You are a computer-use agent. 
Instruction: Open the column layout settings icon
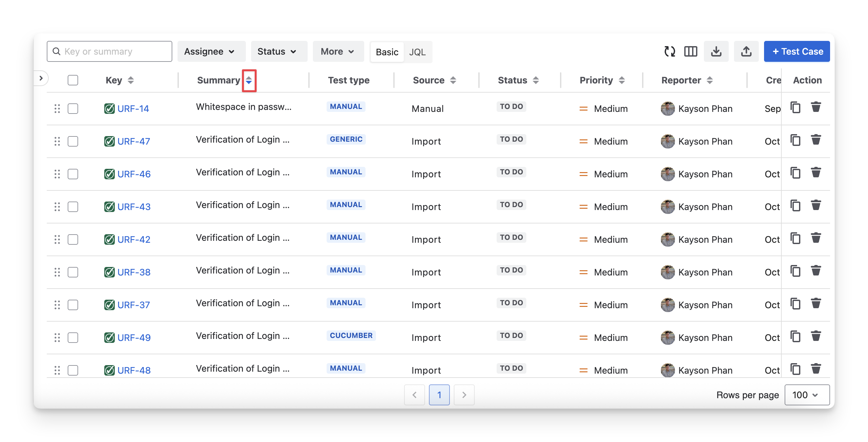coord(690,52)
